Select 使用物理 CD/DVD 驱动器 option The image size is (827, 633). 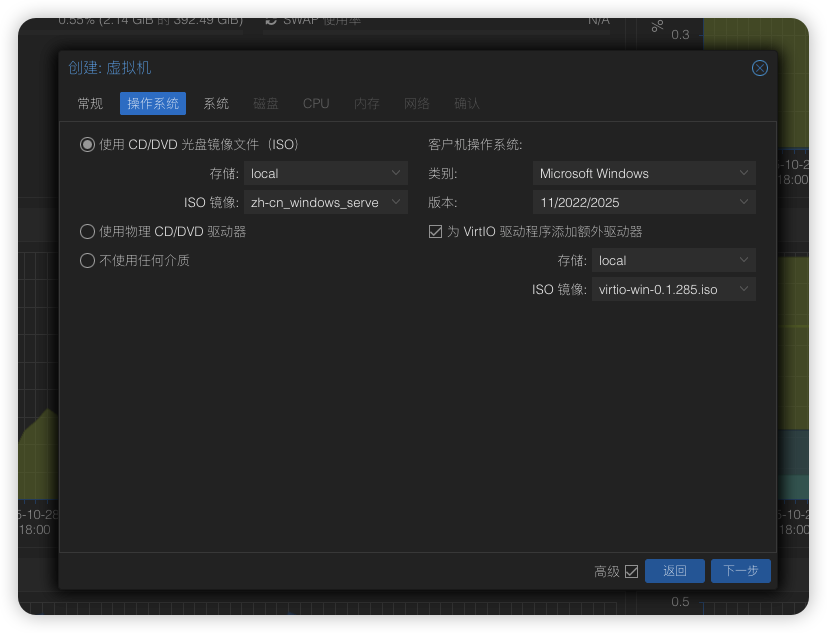[x=87, y=231]
